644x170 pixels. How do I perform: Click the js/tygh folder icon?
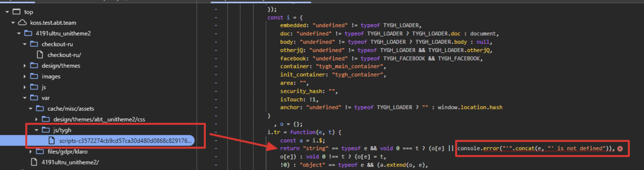coord(46,130)
